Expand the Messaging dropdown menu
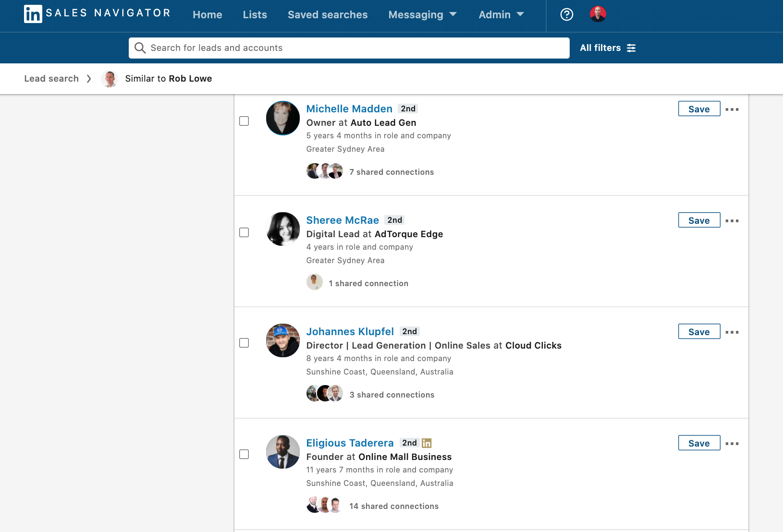 point(422,15)
